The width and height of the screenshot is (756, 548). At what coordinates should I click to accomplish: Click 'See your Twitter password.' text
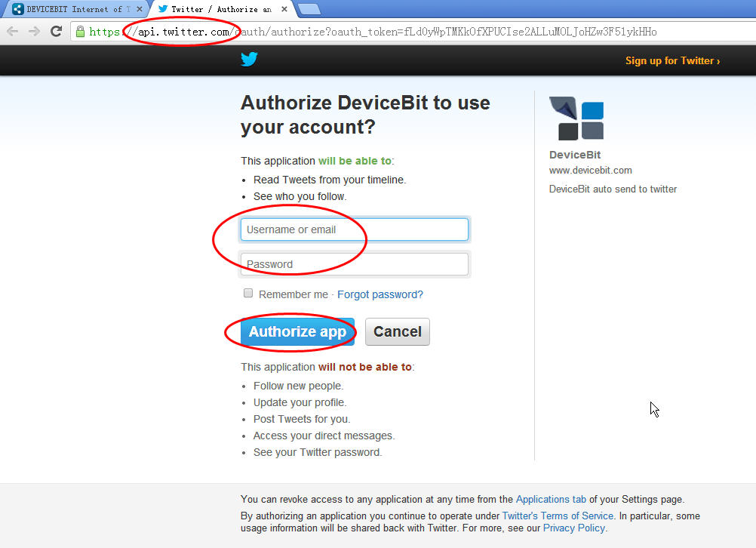point(318,452)
